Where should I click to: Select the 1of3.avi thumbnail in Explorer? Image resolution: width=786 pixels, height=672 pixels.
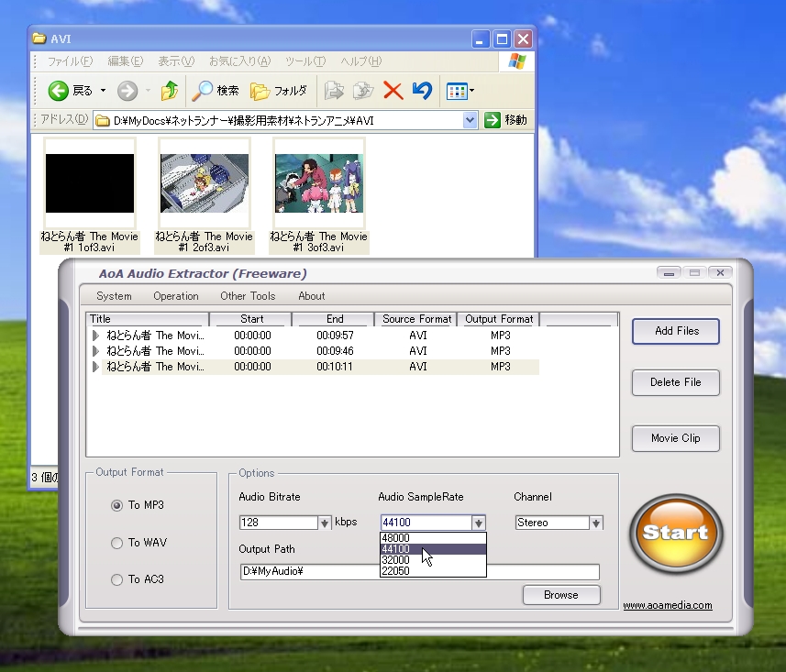(90, 183)
